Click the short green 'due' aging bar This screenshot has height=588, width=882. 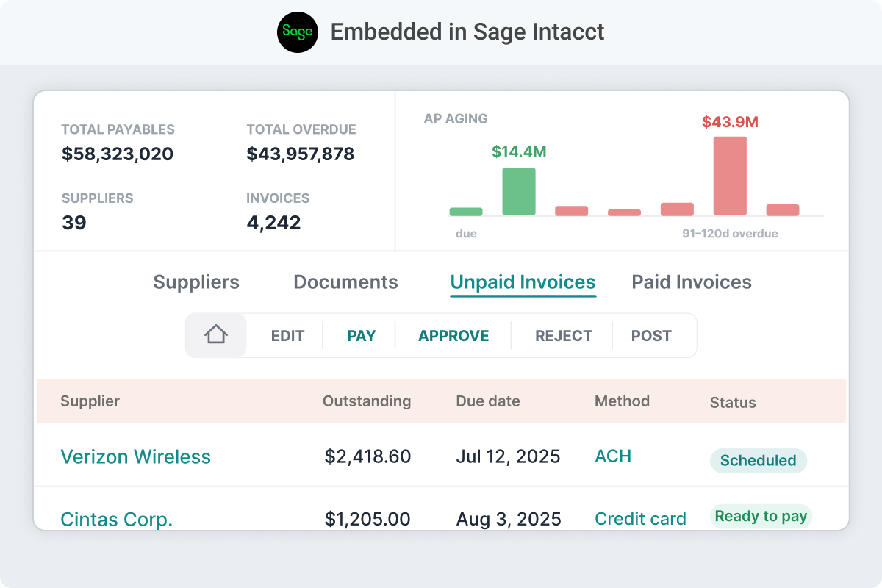click(x=466, y=212)
